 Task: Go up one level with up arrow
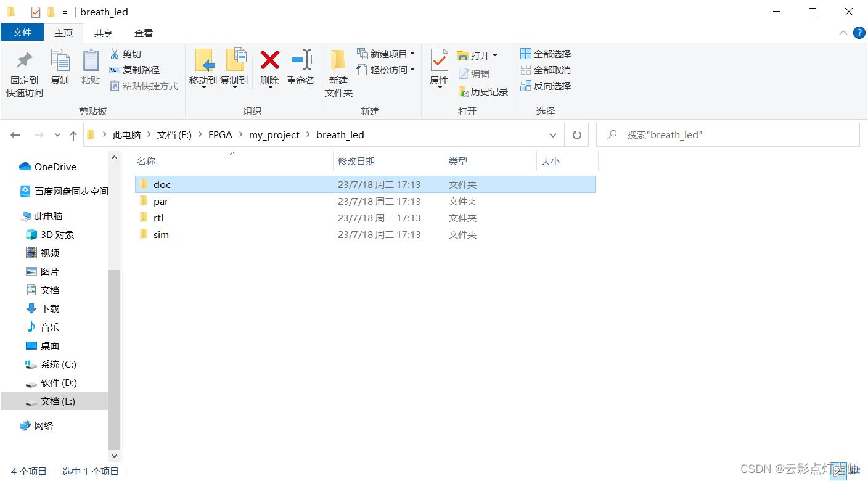click(x=73, y=135)
